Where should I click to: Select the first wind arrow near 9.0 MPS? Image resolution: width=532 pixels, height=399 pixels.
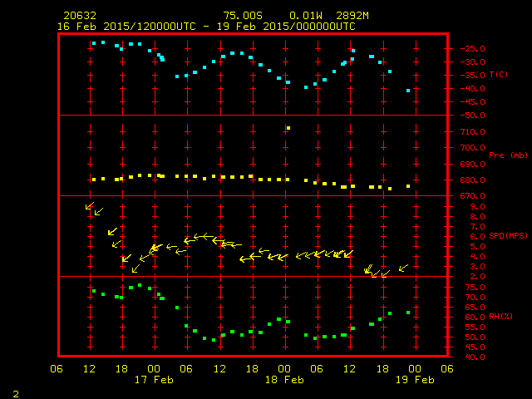(91, 206)
